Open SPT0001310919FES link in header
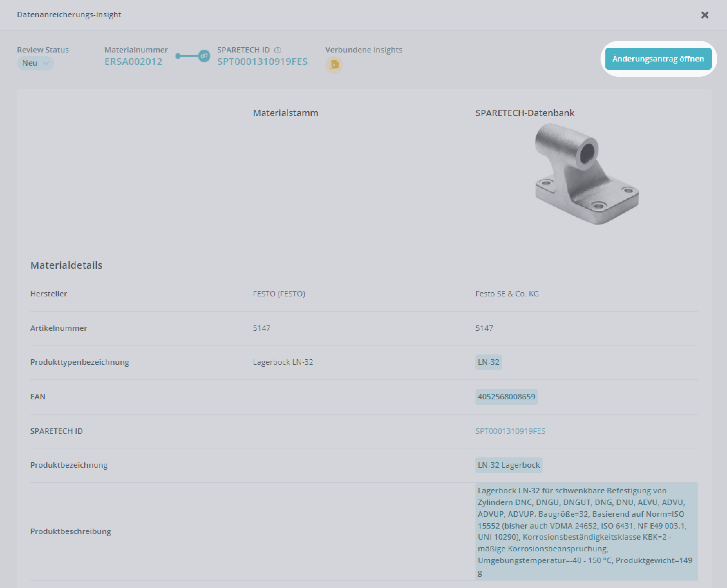The image size is (727, 588). pos(262,61)
